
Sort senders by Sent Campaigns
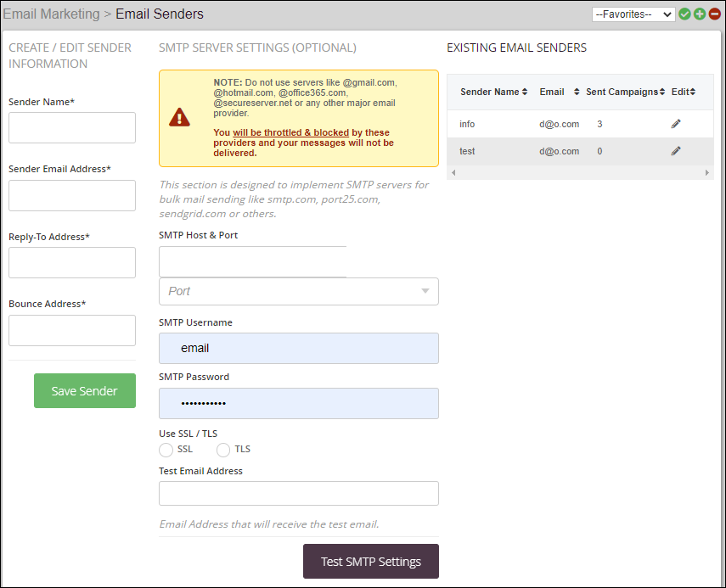[x=625, y=91]
